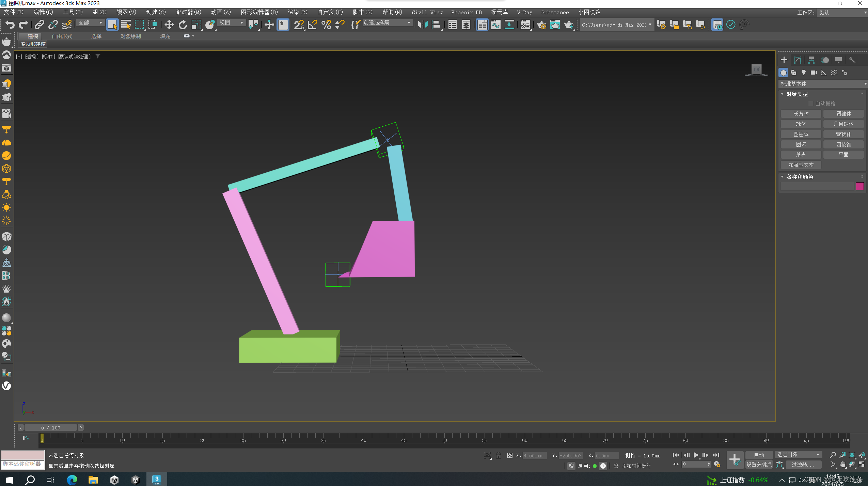This screenshot has height=486, width=868.
Task: Open the Lights category icon
Action: coord(804,73)
